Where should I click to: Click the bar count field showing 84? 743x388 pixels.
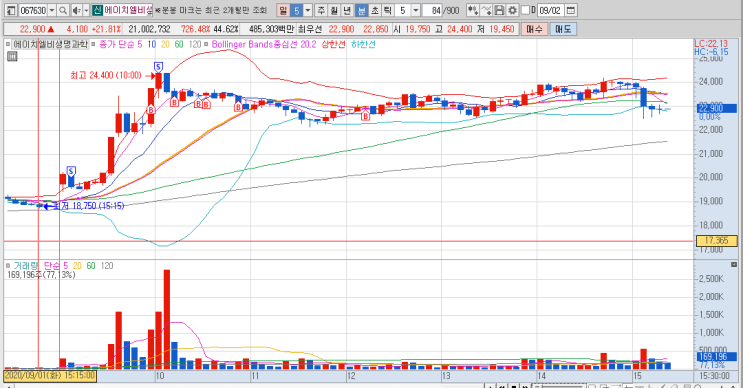pos(432,10)
